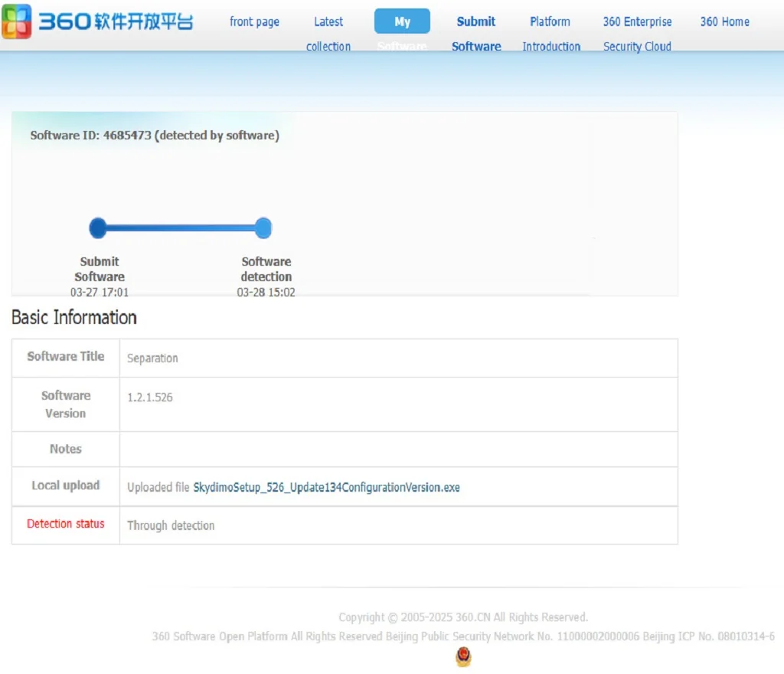Select the Submit Software progress node
The width and height of the screenshot is (784, 674).
98,227
